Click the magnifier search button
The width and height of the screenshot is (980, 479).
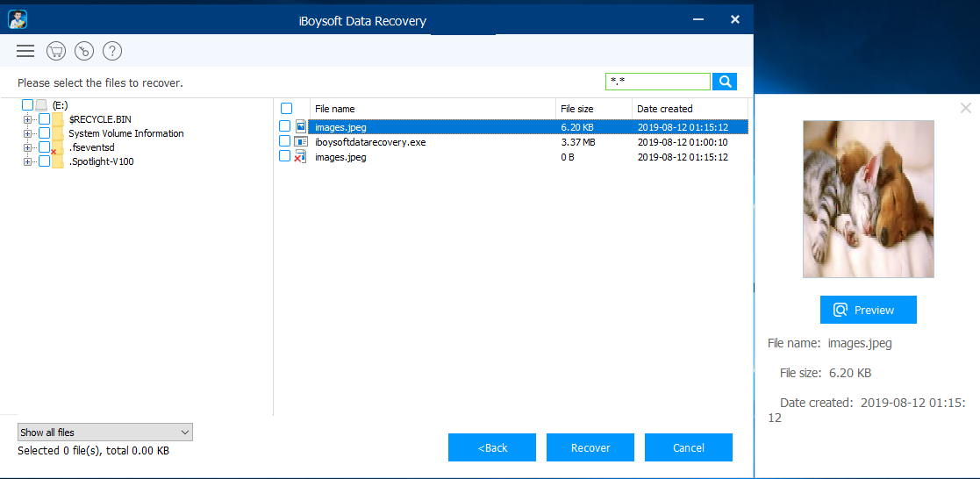point(725,82)
